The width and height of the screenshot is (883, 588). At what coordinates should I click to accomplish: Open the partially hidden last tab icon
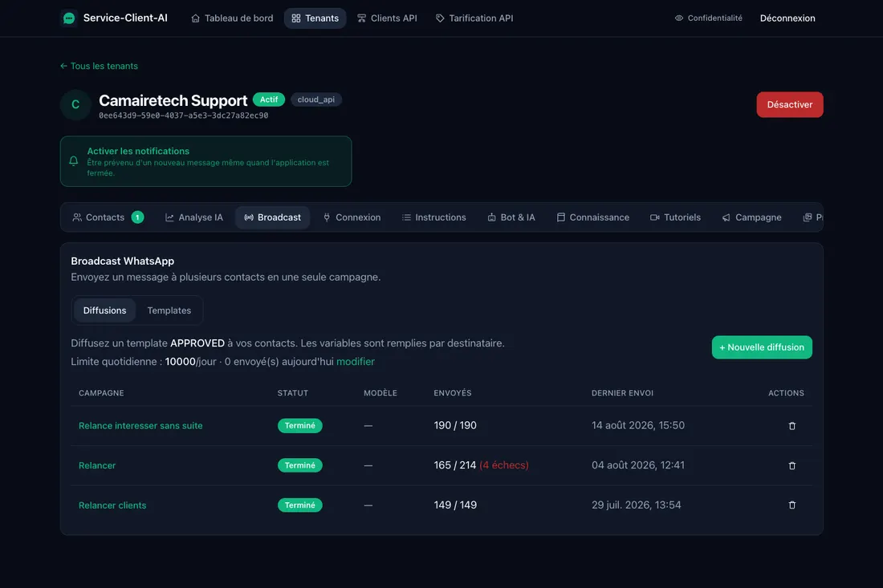(x=807, y=217)
